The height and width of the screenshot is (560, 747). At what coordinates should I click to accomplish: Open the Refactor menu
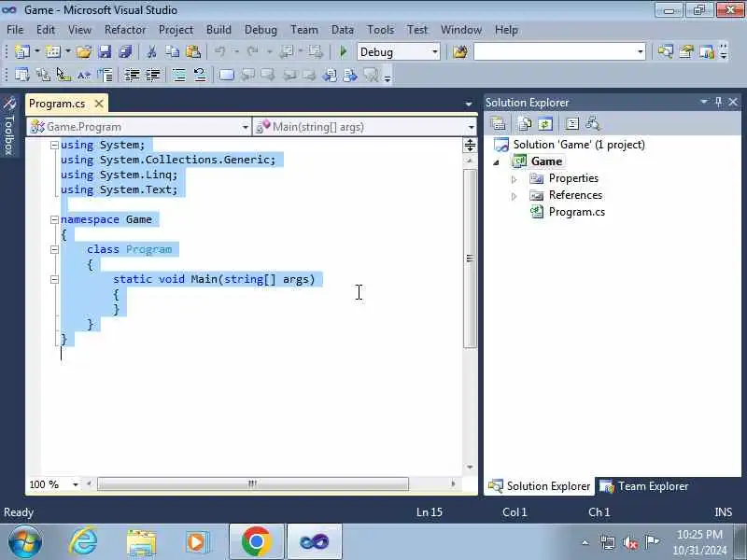(x=125, y=30)
